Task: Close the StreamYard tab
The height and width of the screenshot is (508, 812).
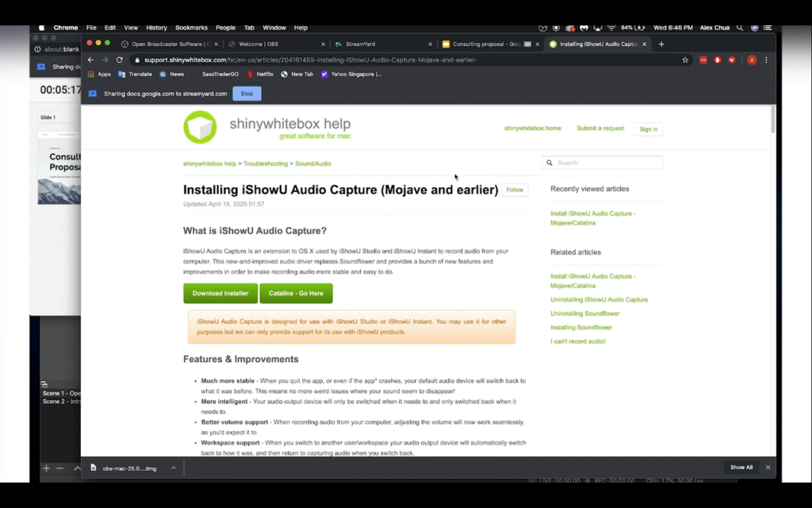Action: click(x=430, y=44)
